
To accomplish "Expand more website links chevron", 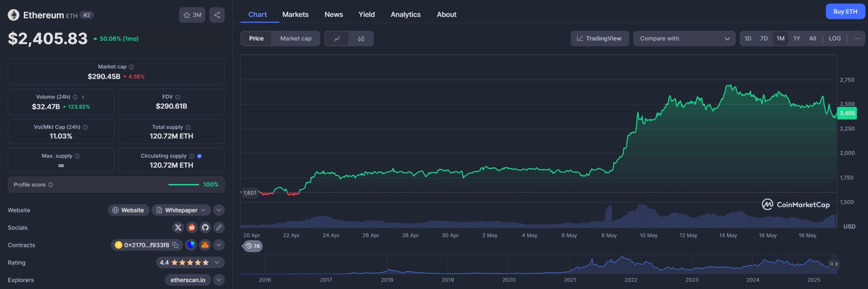I will point(219,210).
